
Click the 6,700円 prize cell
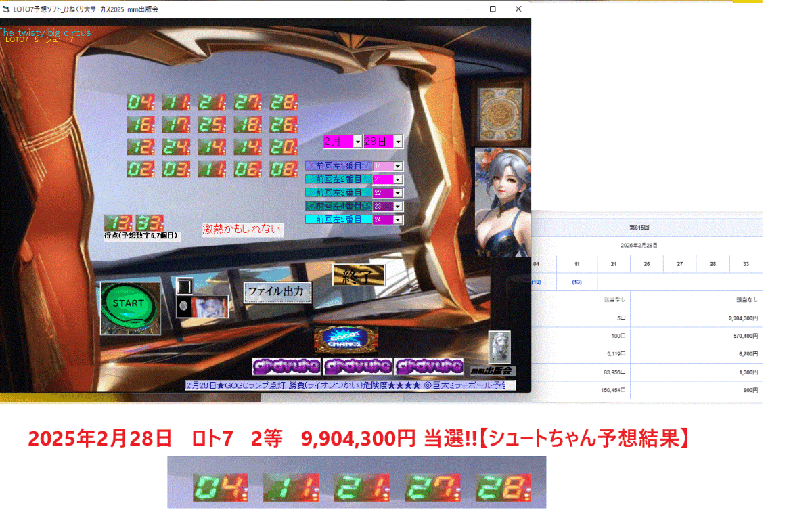pyautogui.click(x=696, y=354)
